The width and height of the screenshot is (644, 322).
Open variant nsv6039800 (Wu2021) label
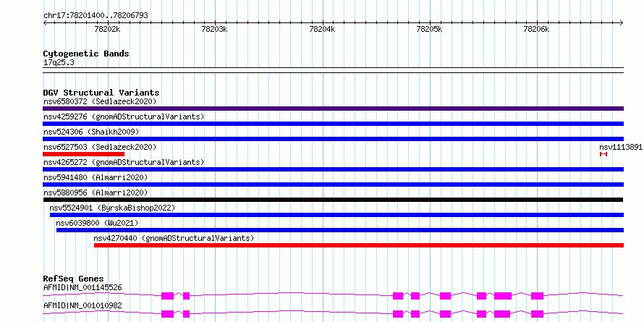[x=97, y=223]
